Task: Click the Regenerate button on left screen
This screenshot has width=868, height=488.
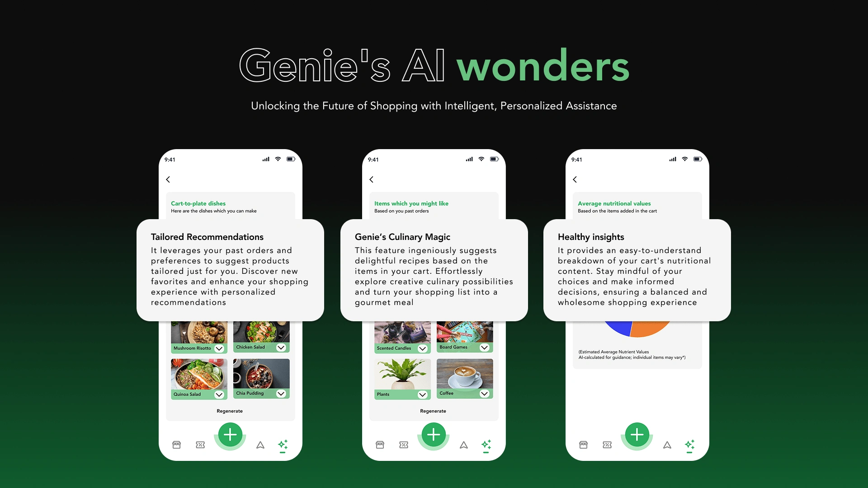Action: click(229, 411)
